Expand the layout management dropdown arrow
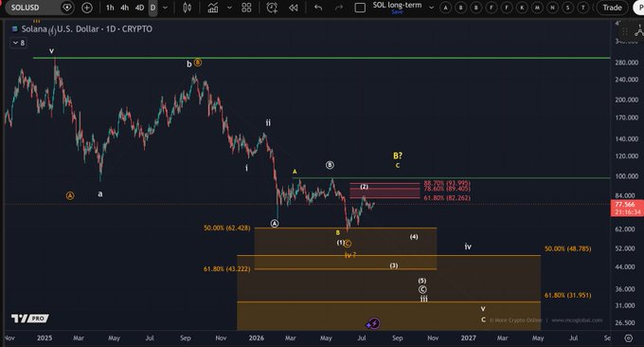The image size is (644, 347). (x=431, y=8)
